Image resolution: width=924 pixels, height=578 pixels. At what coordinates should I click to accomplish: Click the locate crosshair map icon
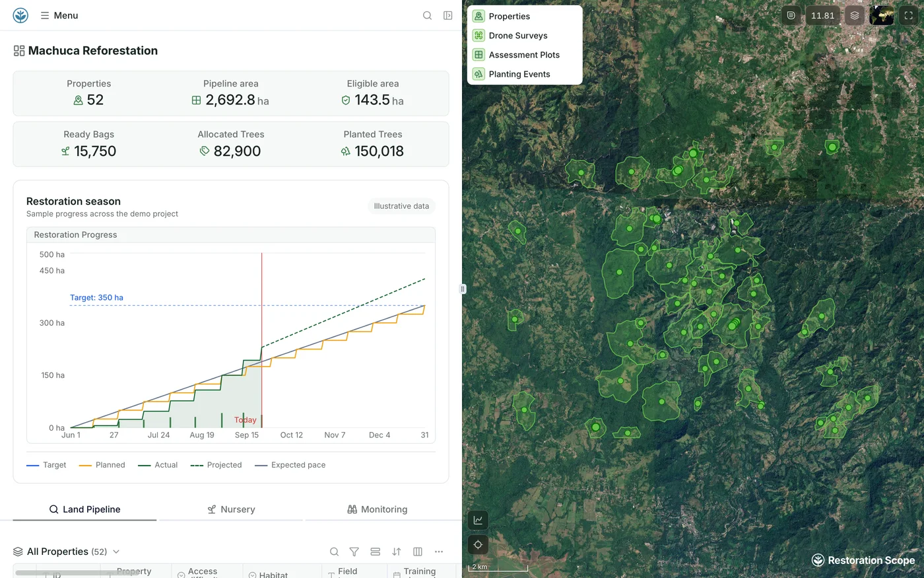478,545
